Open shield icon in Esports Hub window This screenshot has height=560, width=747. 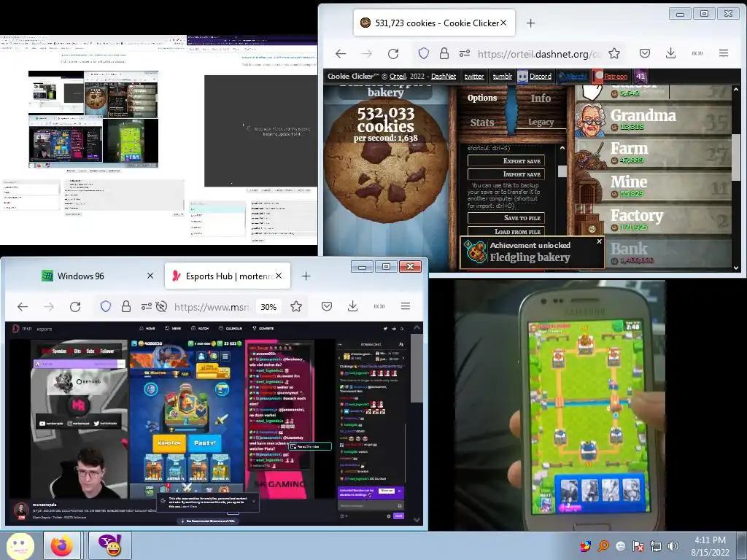pyautogui.click(x=105, y=307)
